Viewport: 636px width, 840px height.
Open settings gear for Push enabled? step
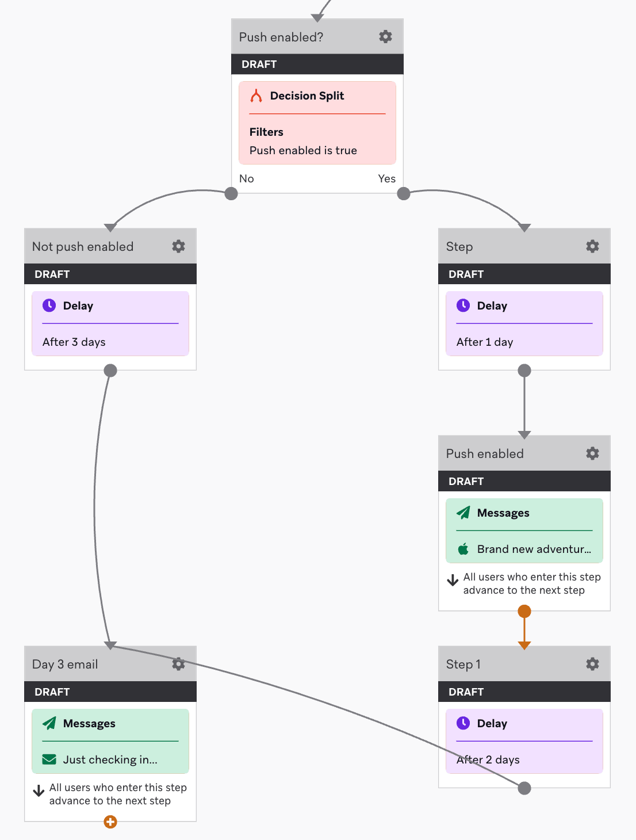tap(385, 37)
